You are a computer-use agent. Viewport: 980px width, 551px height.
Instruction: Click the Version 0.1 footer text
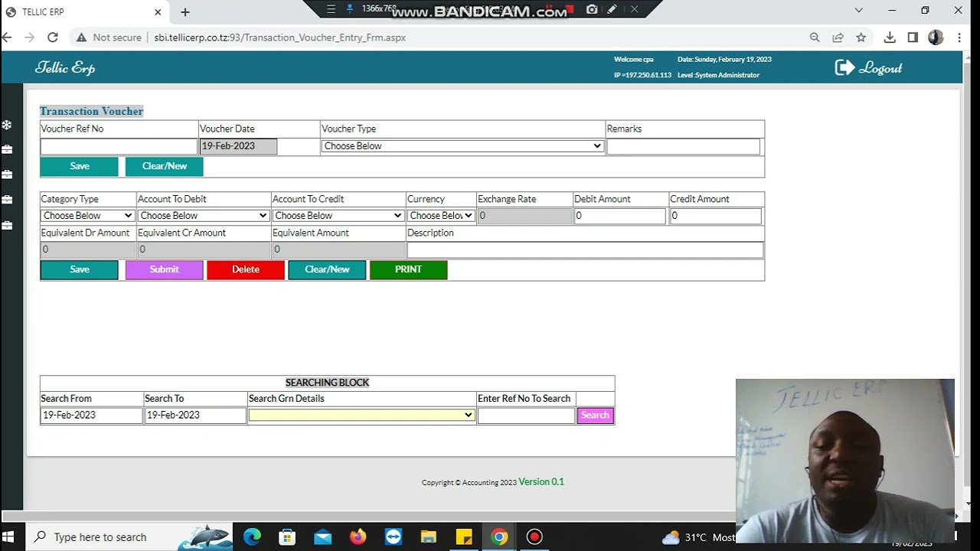(541, 481)
